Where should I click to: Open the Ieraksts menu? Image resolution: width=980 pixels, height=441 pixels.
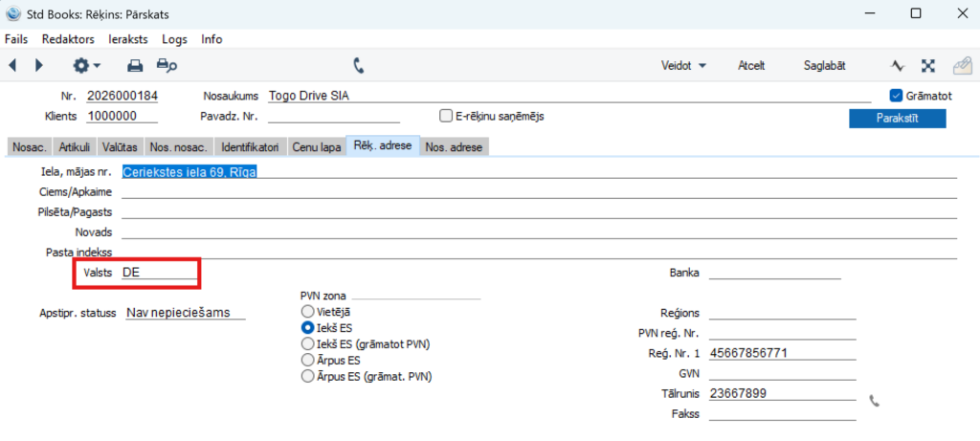point(128,38)
